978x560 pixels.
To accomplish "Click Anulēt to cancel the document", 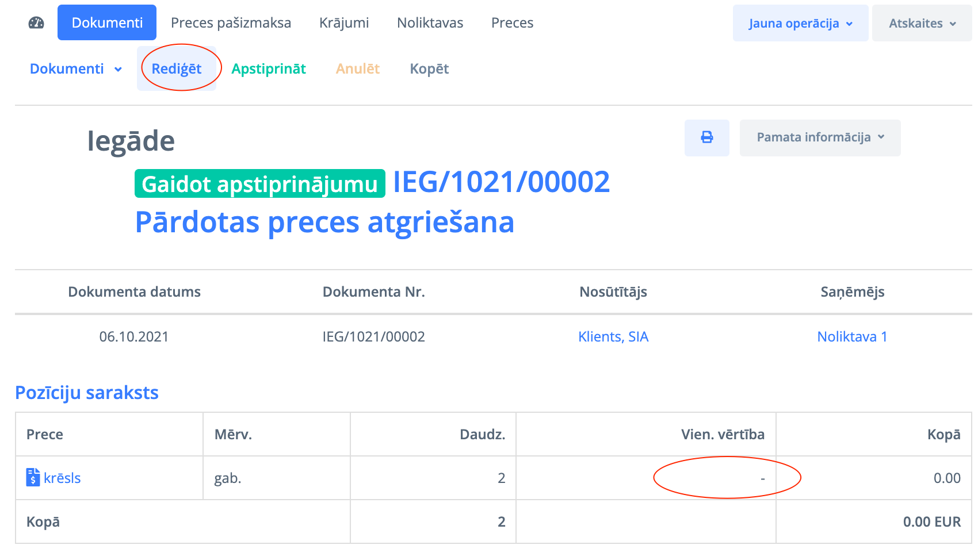I will coord(357,69).
